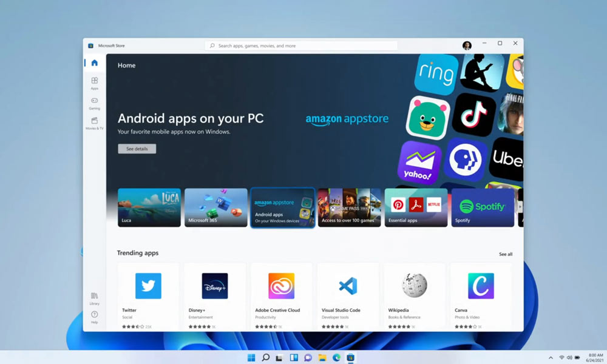Click Microsoft Store icon on taskbar
Image resolution: width=607 pixels, height=364 pixels.
tap(350, 357)
